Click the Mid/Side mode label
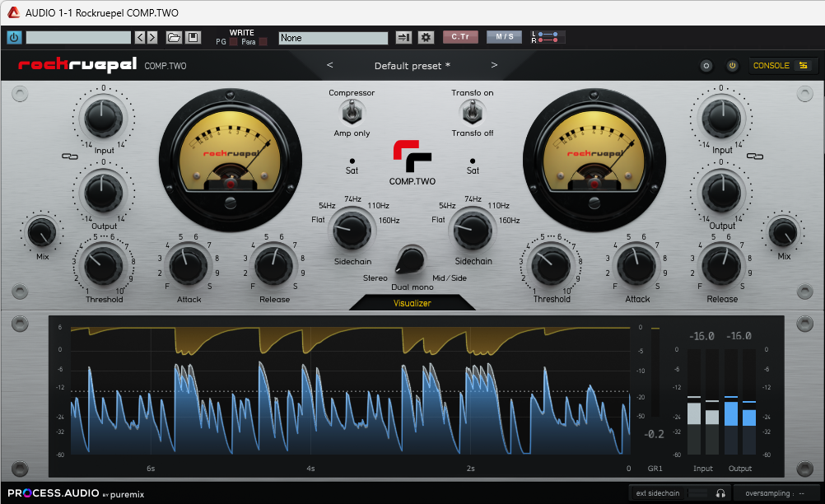 click(x=450, y=278)
